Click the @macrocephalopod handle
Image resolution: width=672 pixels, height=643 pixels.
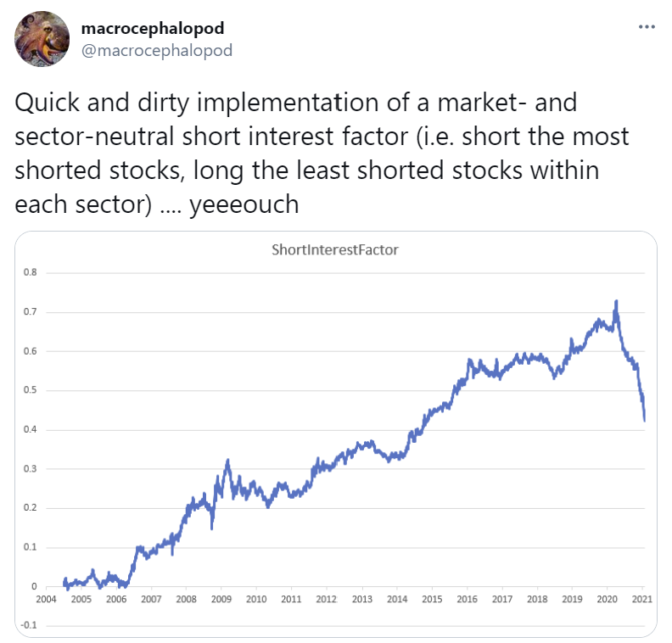point(157,51)
